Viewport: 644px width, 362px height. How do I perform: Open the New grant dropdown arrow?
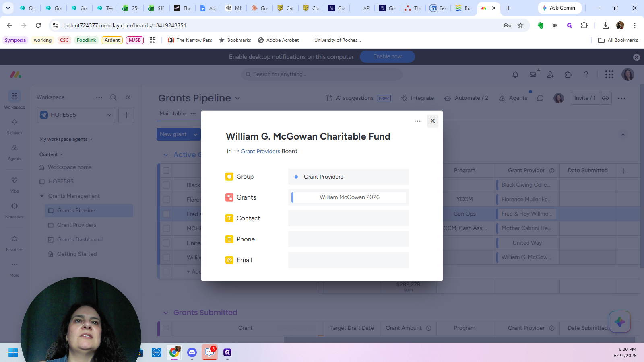point(196,134)
